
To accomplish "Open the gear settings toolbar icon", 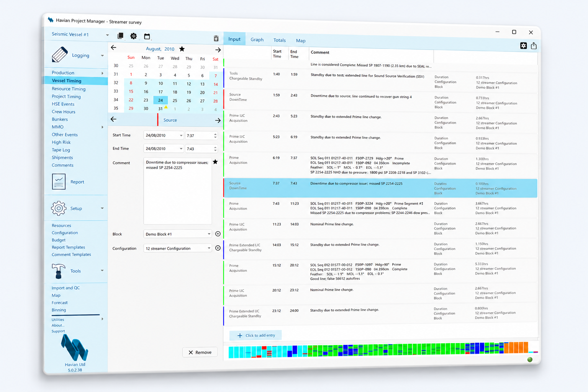I will pyautogui.click(x=133, y=36).
